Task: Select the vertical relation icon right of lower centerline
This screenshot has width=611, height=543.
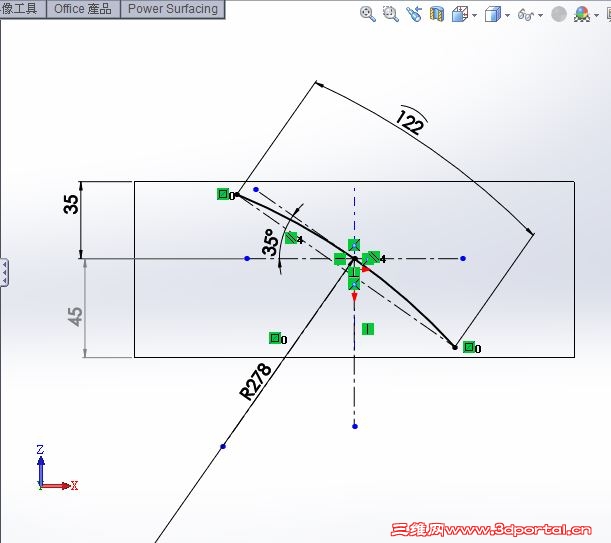Action: 368,329
